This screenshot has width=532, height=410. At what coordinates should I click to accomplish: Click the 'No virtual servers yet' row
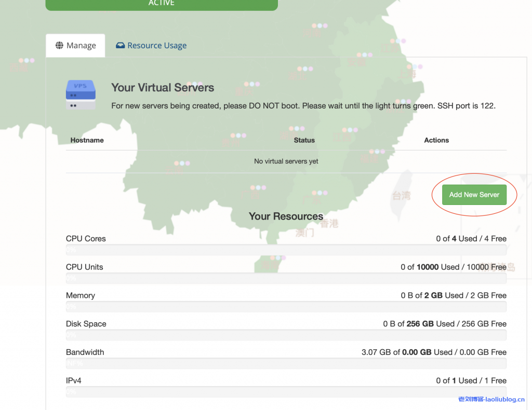point(286,161)
